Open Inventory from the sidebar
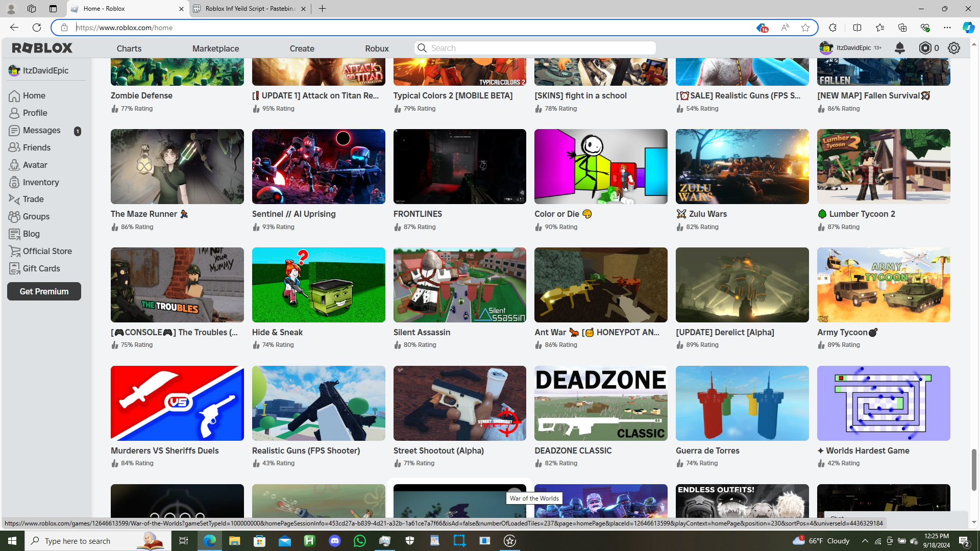Screen dimensions: 980x551 pyautogui.click(x=41, y=182)
